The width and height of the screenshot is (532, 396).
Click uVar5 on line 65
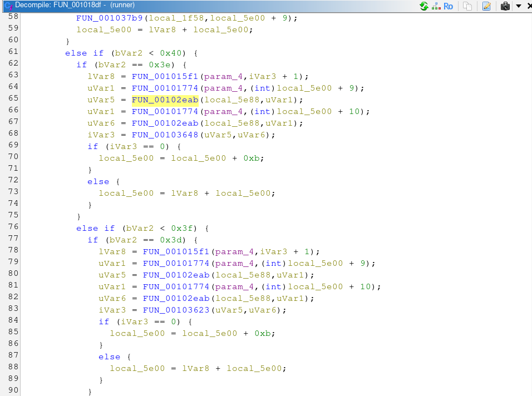(x=101, y=100)
